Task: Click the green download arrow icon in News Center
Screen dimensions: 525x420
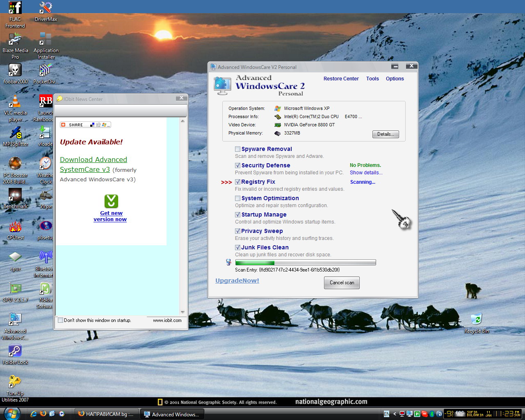Action: coord(111,201)
